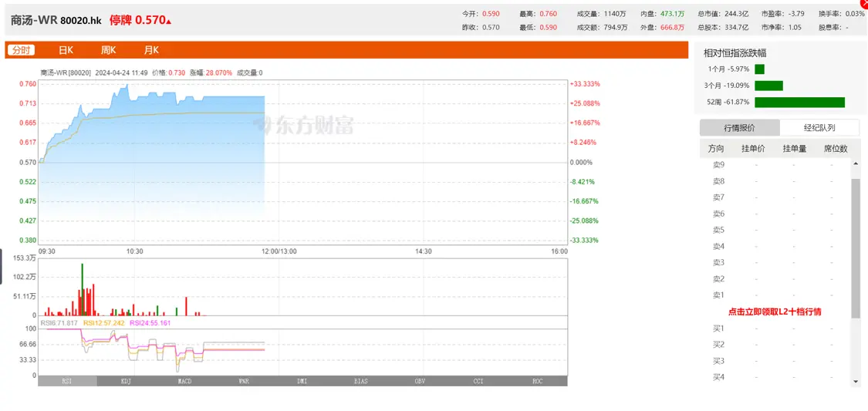This screenshot has width=868, height=411.
Task: Click the 卖5 order book row
Action: pyautogui.click(x=775, y=230)
